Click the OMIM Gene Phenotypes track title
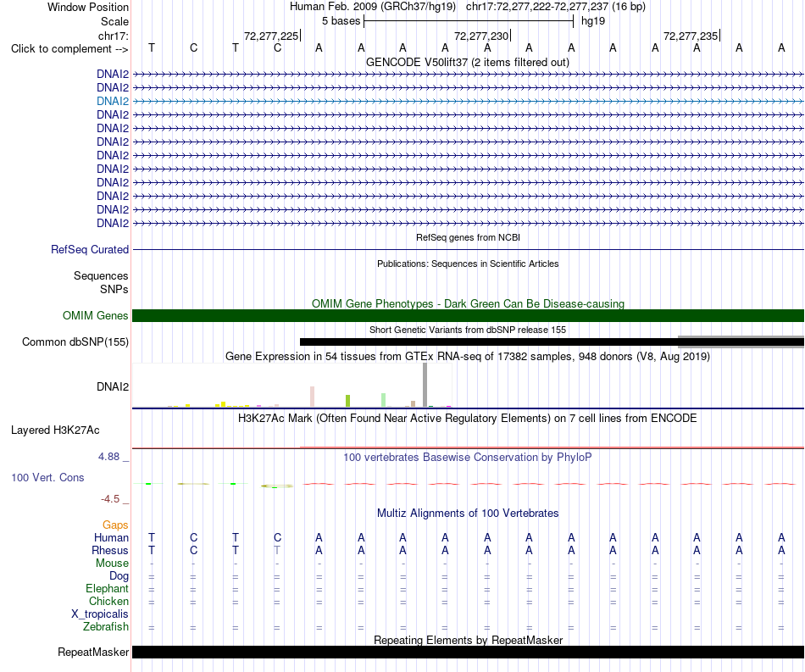This screenshot has width=805, height=672. click(x=468, y=303)
